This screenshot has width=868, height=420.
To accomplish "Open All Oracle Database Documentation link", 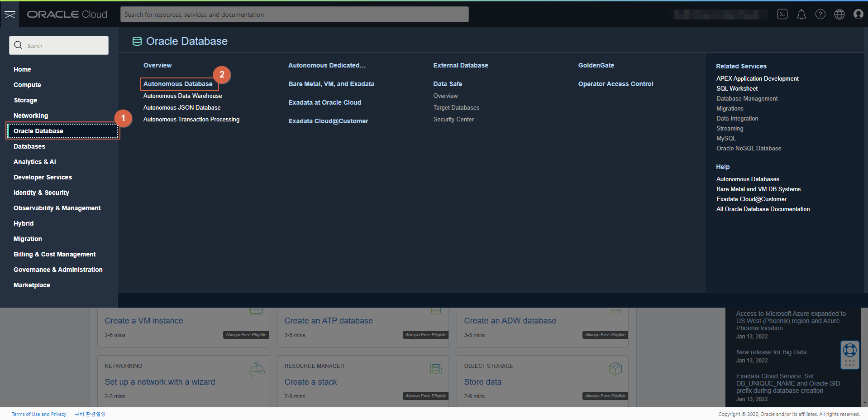I will coord(763,209).
